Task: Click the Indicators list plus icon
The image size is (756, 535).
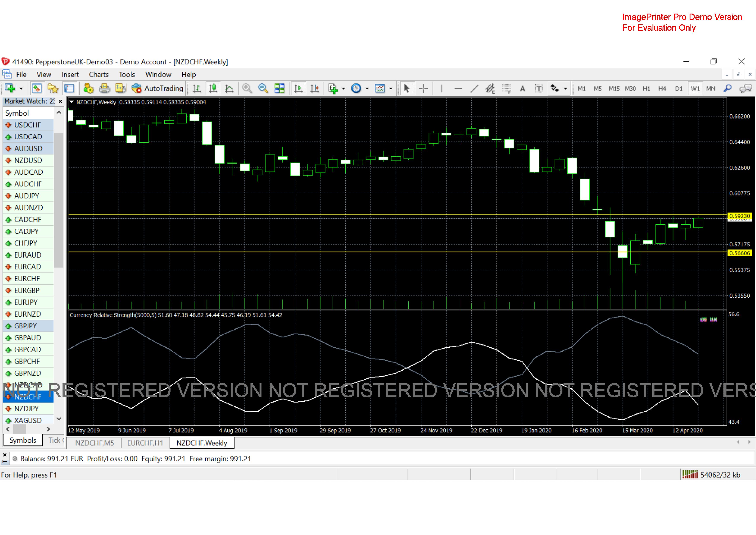Action: 333,88
